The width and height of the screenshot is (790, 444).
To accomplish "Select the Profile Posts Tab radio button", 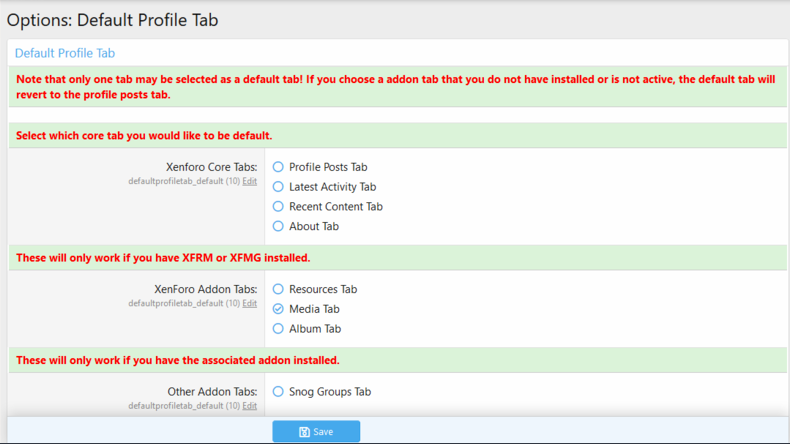I will [278, 167].
